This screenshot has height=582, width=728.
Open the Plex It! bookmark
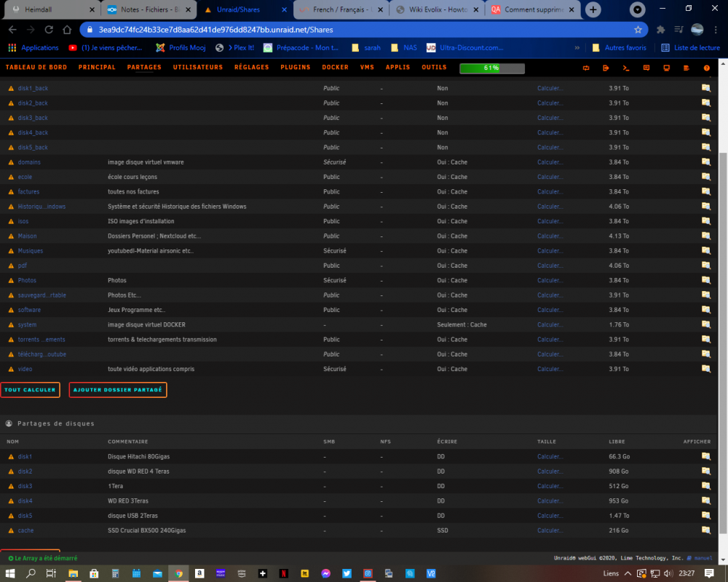(x=235, y=48)
